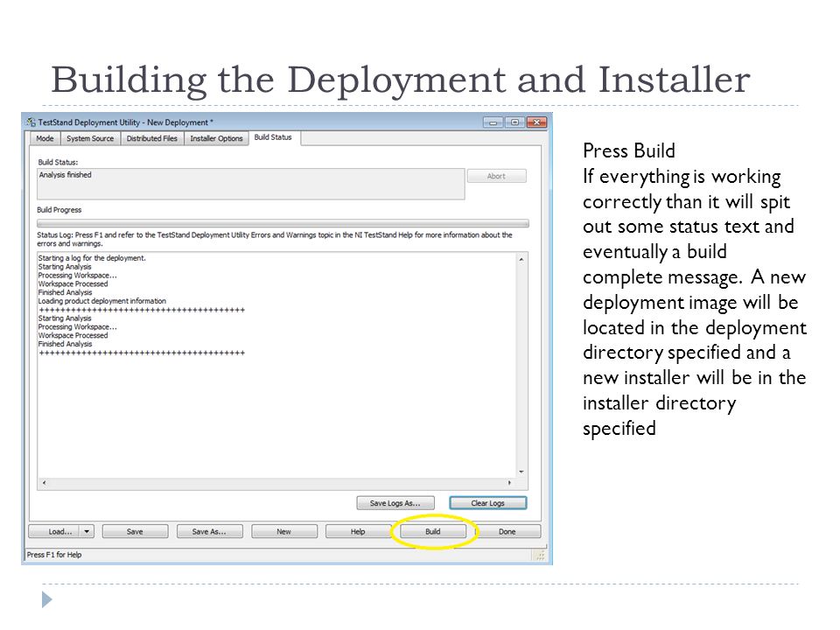Click the TestStand Deployment Utility title icon
The width and height of the screenshot is (840, 630).
[x=31, y=122]
